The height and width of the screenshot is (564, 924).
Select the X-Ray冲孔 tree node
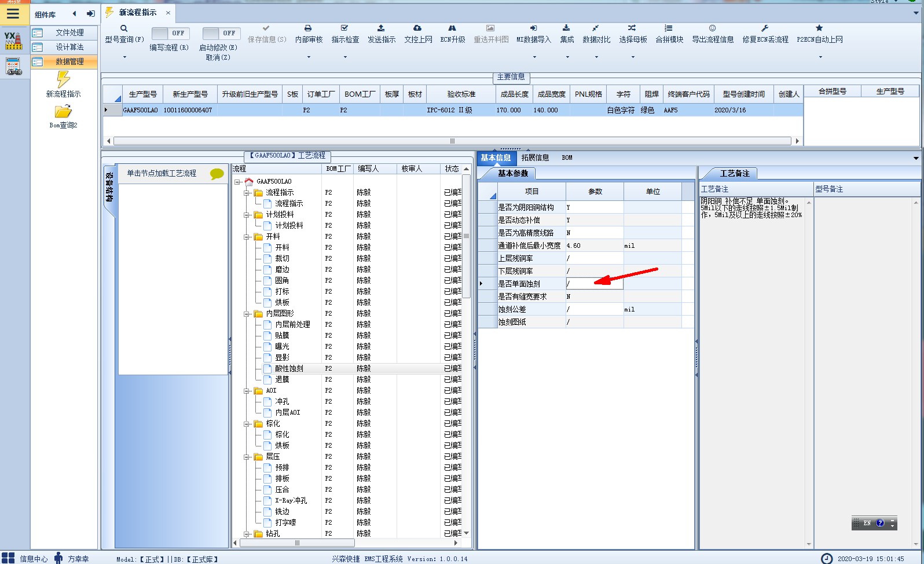click(x=291, y=500)
